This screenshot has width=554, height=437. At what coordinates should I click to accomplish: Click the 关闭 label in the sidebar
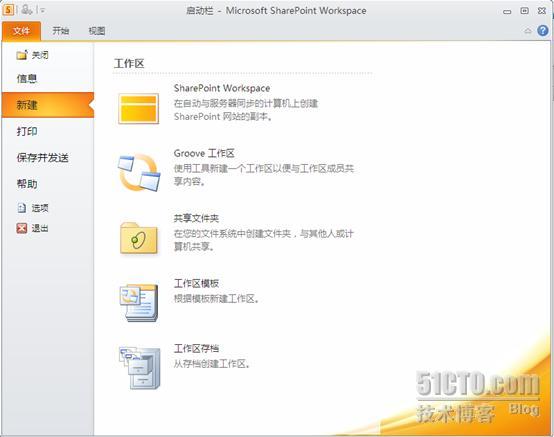pos(40,55)
